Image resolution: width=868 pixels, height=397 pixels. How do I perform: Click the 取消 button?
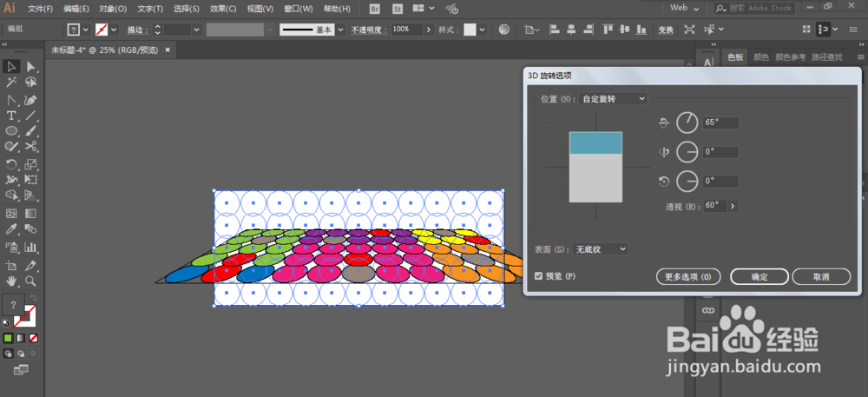821,276
